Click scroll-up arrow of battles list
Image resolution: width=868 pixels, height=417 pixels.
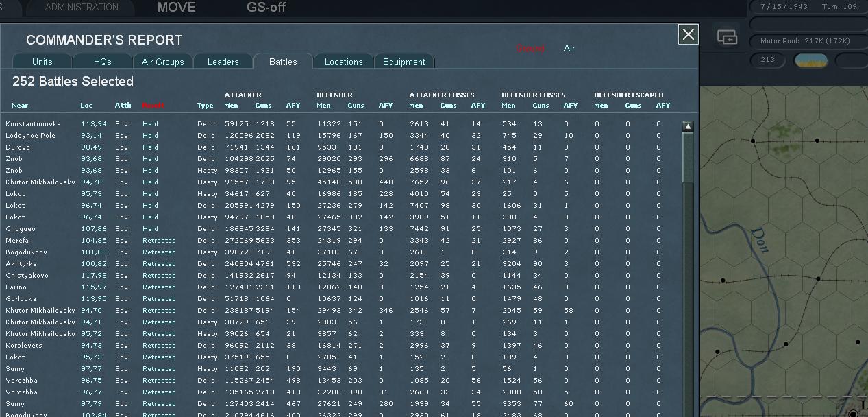click(688, 126)
